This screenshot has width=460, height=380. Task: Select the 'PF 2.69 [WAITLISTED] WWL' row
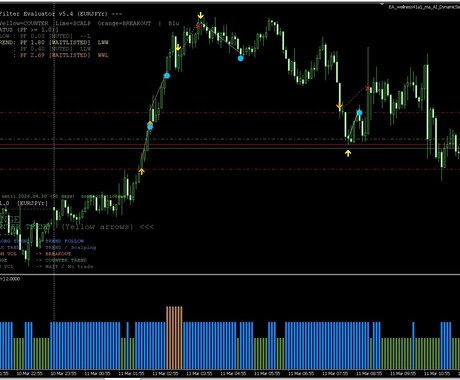pyautogui.click(x=64, y=55)
